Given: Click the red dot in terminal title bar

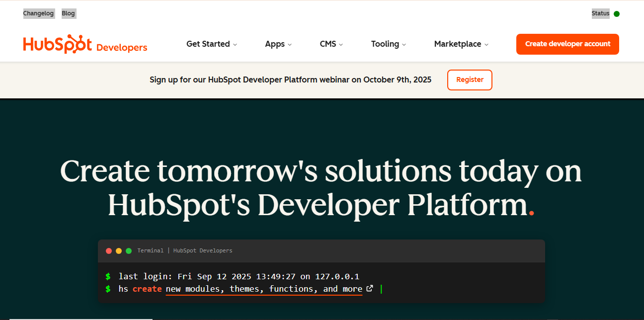Looking at the screenshot, I should [109, 251].
